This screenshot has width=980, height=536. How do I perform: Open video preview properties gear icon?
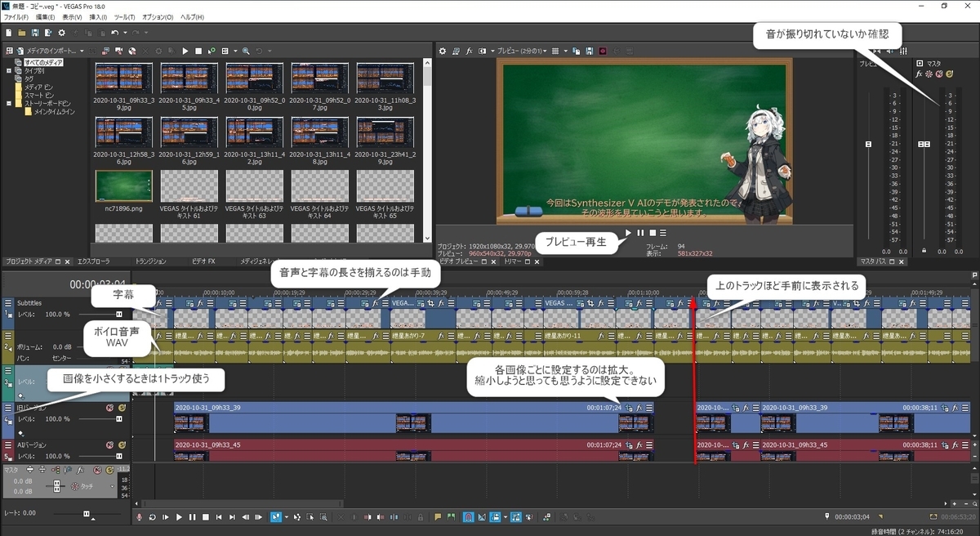442,51
